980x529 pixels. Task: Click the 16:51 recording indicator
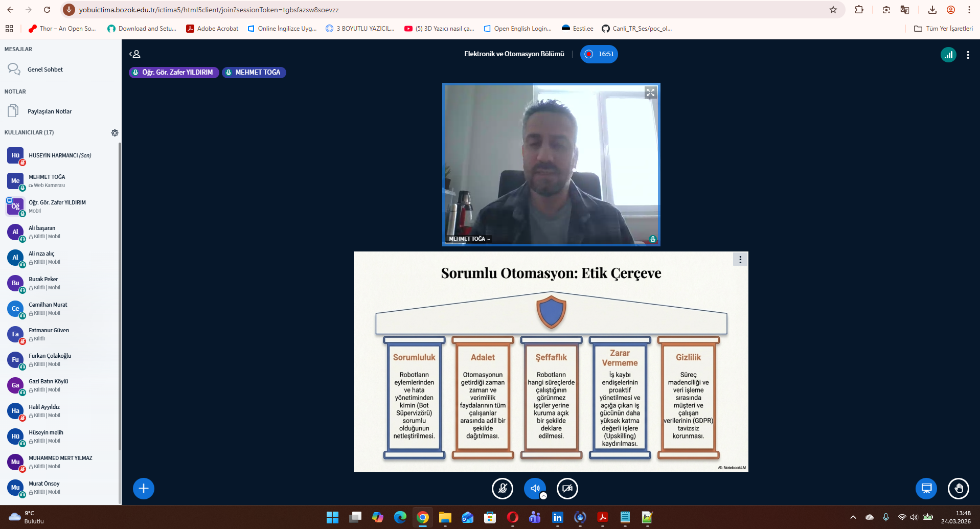point(599,54)
